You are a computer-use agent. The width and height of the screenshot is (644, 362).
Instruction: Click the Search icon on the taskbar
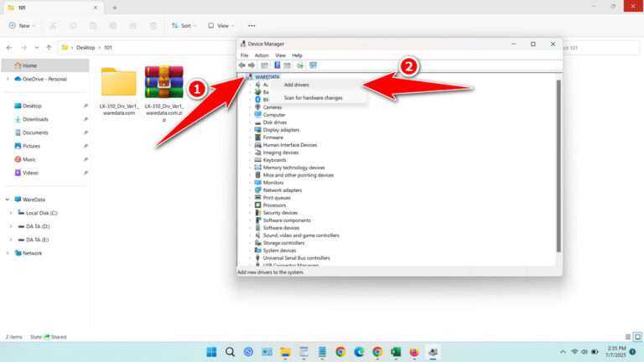pyautogui.click(x=230, y=352)
